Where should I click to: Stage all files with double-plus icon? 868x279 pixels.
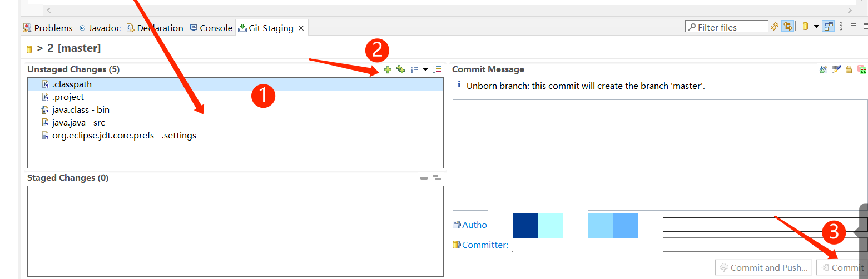tap(400, 69)
